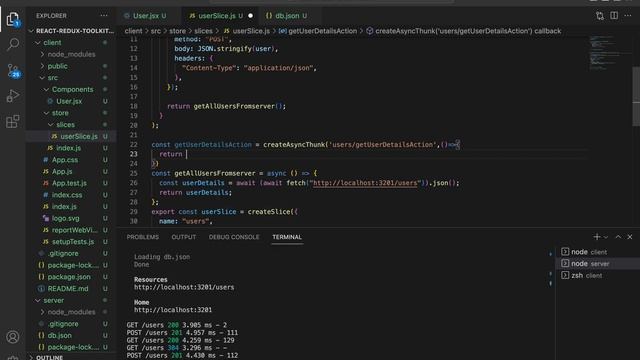Click the slices breadcrumb segment
640x360 pixels.
(x=203, y=31)
